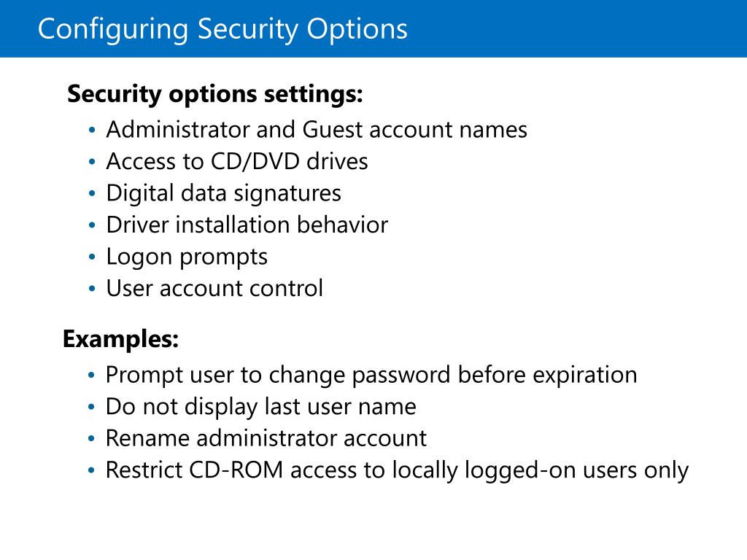Click the 'Logon prompts' bullet

(x=187, y=257)
